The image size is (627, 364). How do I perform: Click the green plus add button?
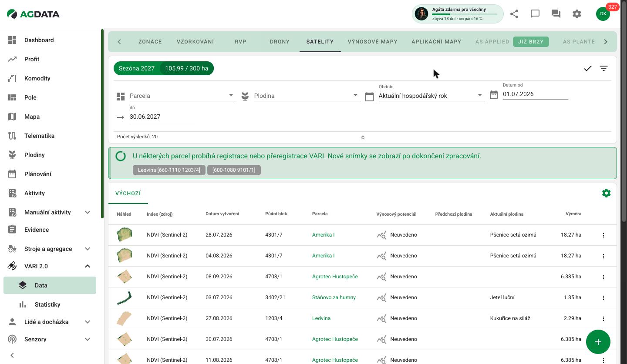pos(598,342)
